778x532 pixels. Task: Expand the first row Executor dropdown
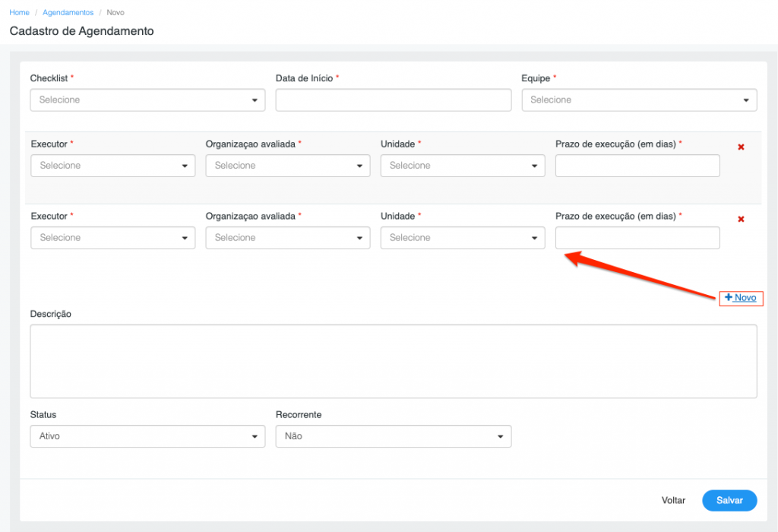pyautogui.click(x=113, y=166)
